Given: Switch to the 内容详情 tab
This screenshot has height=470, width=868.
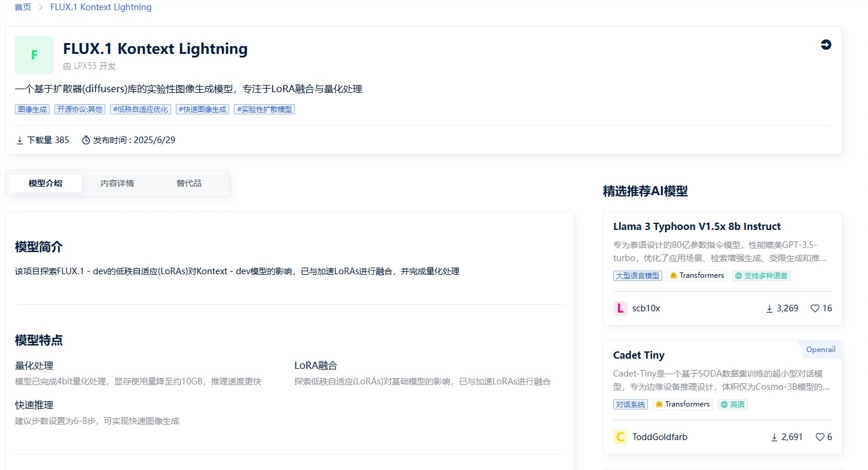Looking at the screenshot, I should tap(117, 183).
